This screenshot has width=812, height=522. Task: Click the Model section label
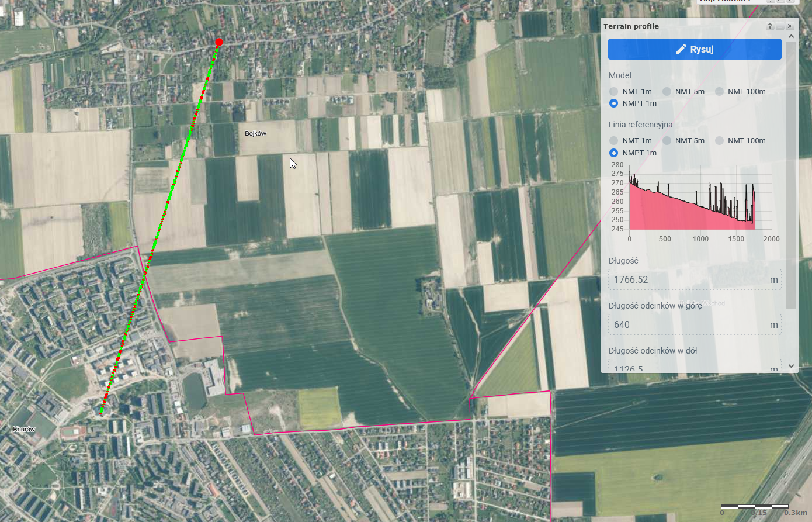point(620,75)
